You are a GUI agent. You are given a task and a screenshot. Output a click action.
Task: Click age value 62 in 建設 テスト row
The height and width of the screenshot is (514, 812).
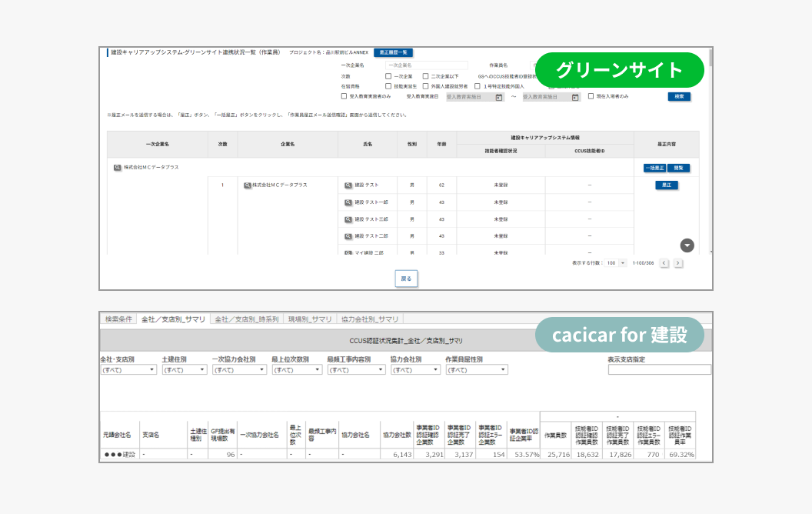tap(441, 185)
